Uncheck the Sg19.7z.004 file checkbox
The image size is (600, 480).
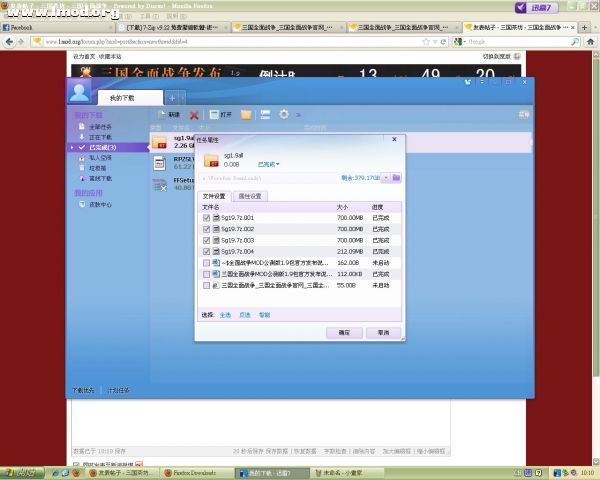coord(207,251)
